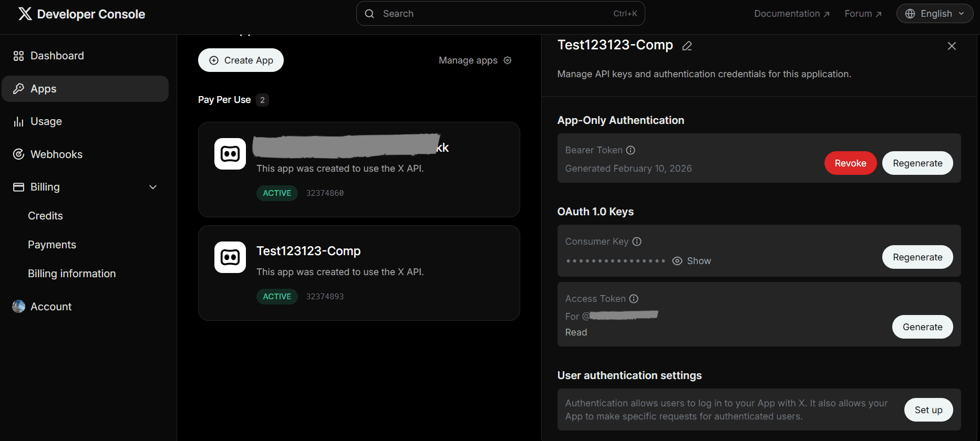980x441 pixels.
Task: Select the app card with ID 32374860
Action: [x=359, y=170]
